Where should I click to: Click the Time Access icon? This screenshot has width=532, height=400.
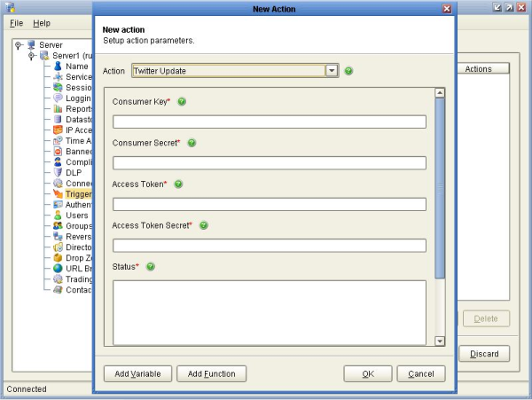click(58, 140)
